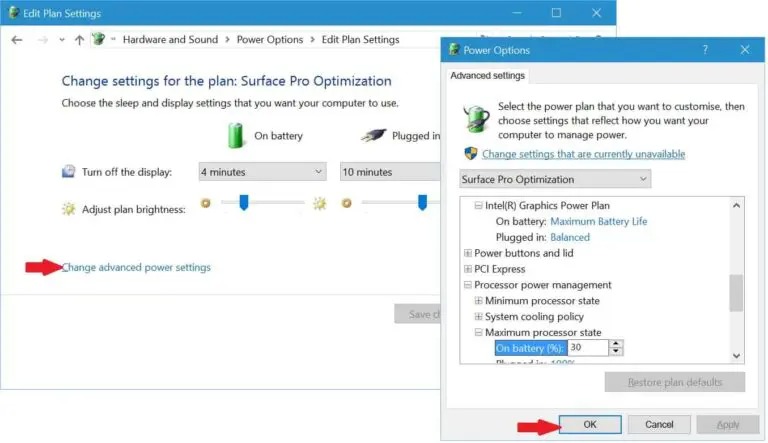This screenshot has height=443, width=768.
Task: Decrease On battery percent with down spinner
Action: pyautogui.click(x=616, y=352)
